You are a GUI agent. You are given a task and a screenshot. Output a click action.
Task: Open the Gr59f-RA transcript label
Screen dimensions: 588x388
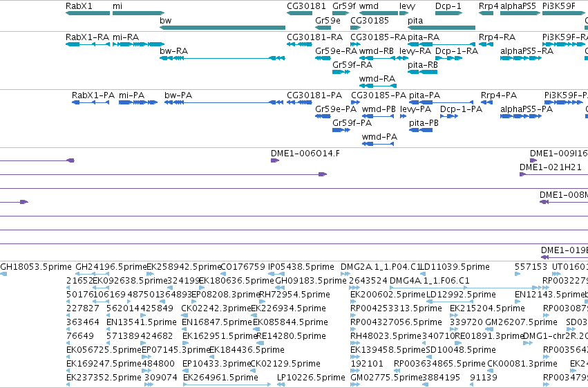[x=352, y=64]
